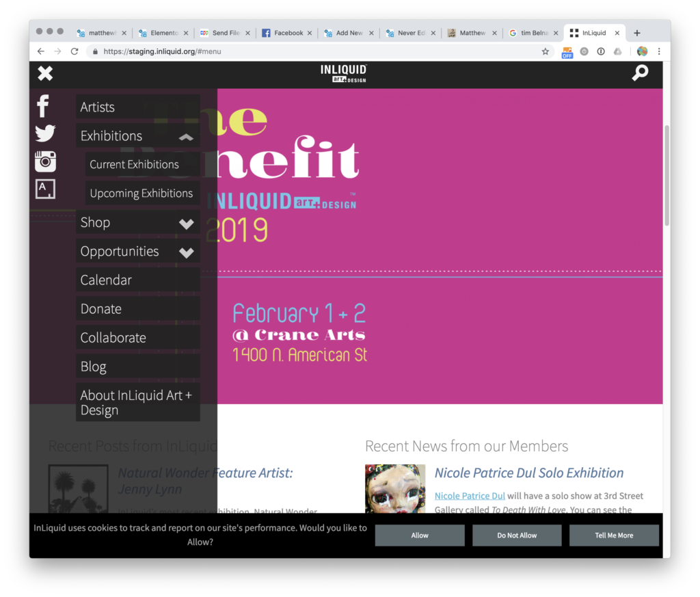Click the orange OFF extension icon
This screenshot has height=597, width=700.
567,52
